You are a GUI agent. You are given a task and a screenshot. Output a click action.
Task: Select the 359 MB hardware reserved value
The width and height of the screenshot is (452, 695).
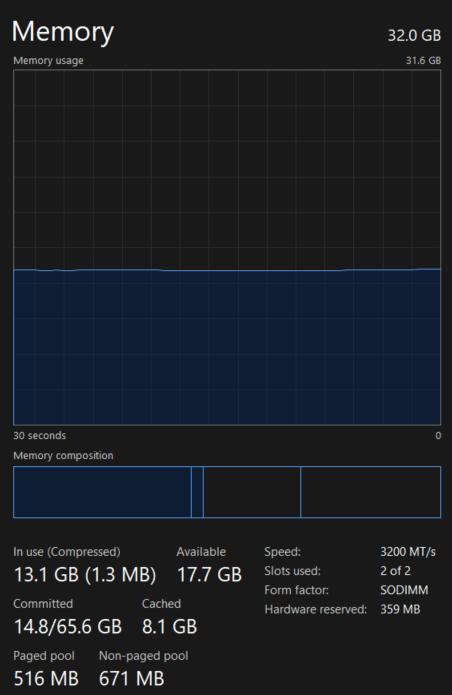pos(400,609)
